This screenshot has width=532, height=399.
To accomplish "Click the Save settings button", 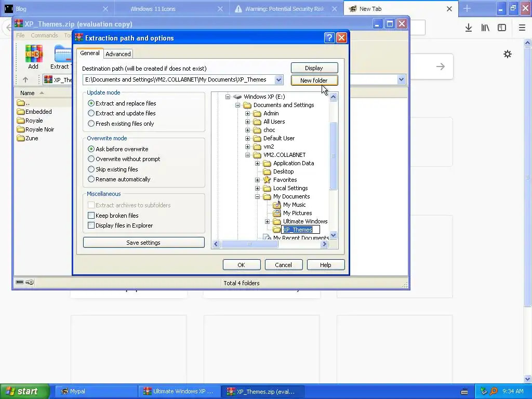I will pos(143,243).
